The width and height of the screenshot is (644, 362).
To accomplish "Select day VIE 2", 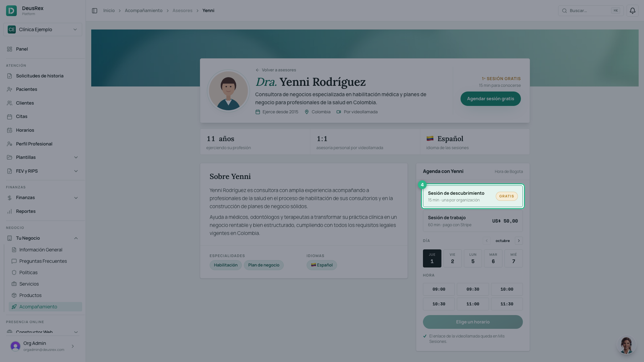I will point(452,258).
